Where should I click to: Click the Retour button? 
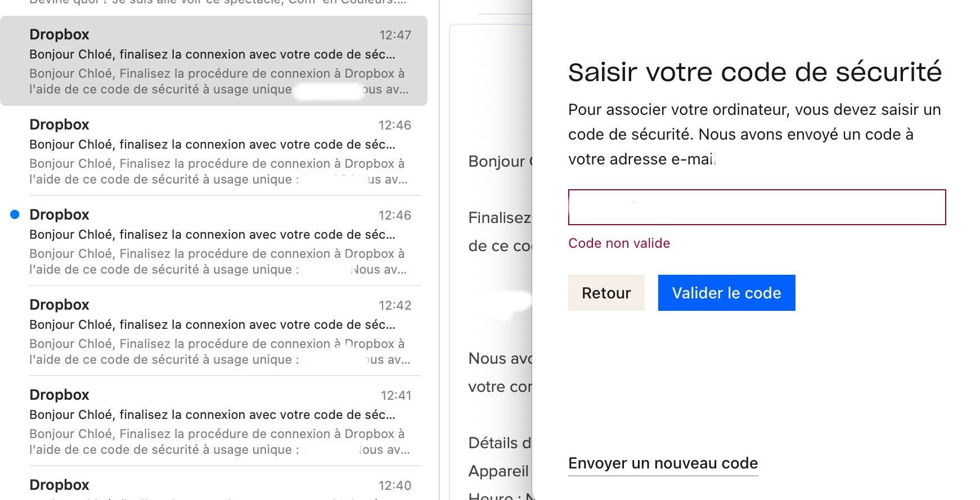point(606,293)
